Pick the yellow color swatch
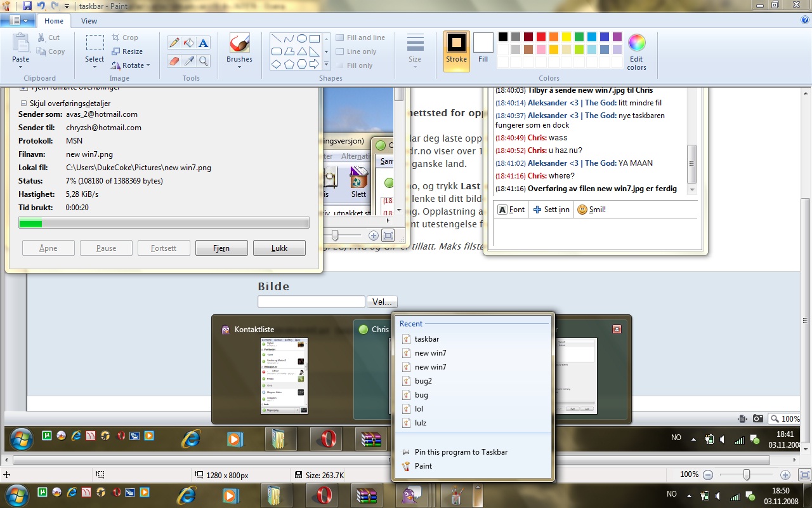This screenshot has height=508, width=812. 566,37
